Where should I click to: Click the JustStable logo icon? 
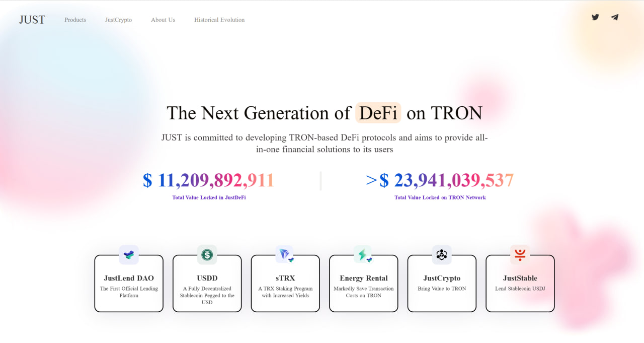[x=520, y=255]
